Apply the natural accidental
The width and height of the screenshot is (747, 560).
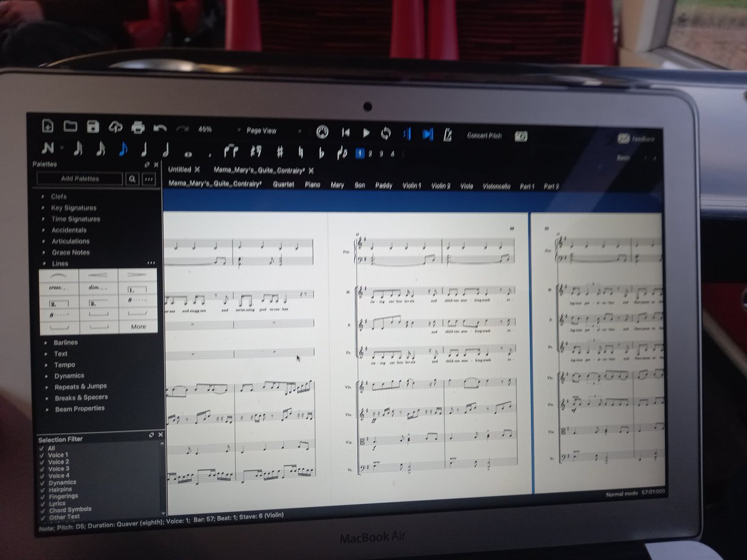coord(301,152)
